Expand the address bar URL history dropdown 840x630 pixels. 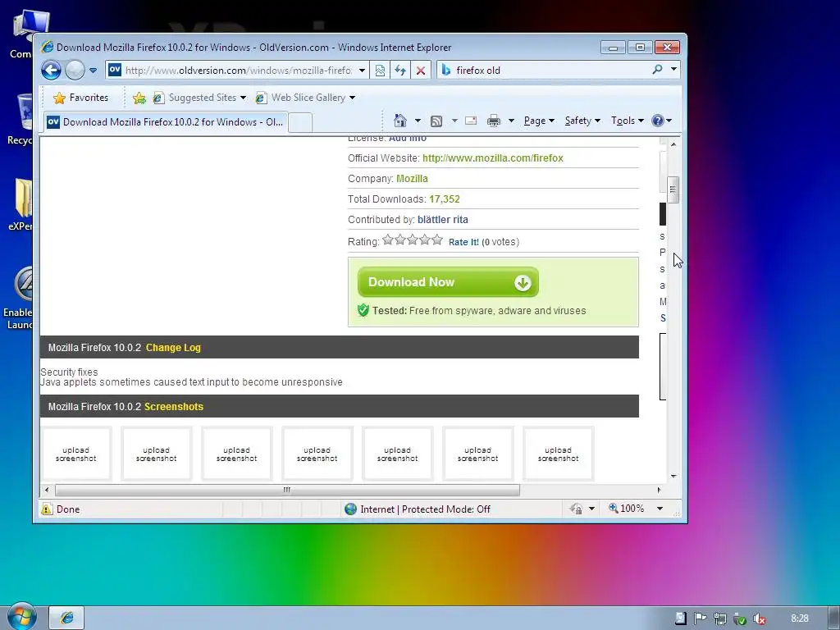coord(362,71)
